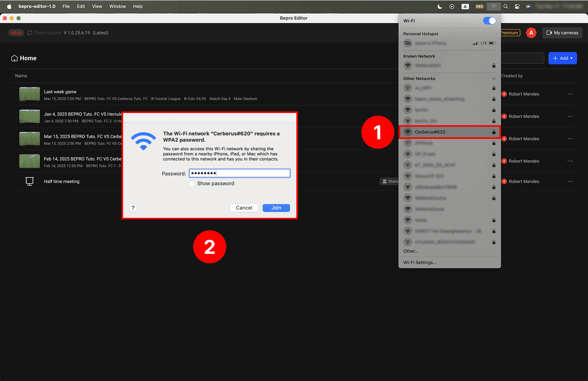Click the Last week game title
The image size is (588, 381).
coord(60,92)
